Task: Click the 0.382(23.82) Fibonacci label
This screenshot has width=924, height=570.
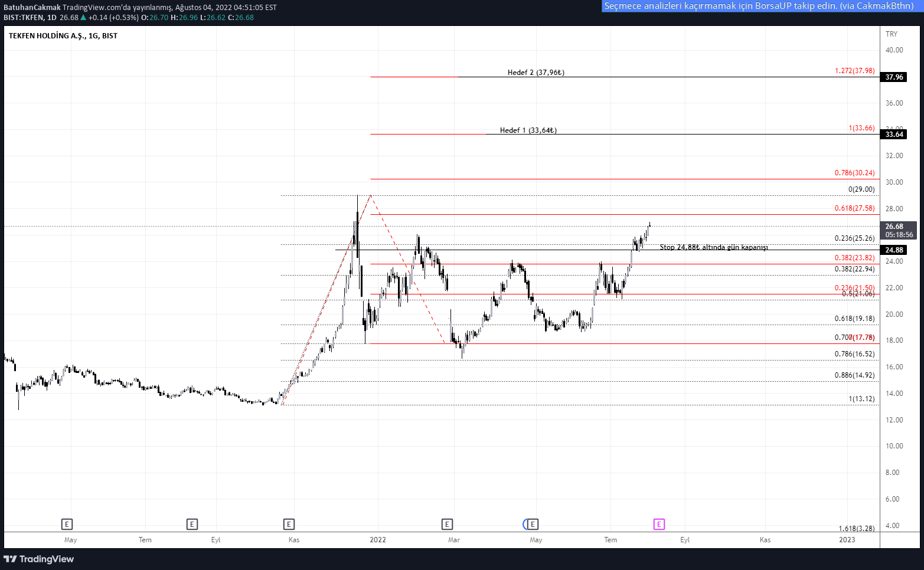Action: pos(855,257)
